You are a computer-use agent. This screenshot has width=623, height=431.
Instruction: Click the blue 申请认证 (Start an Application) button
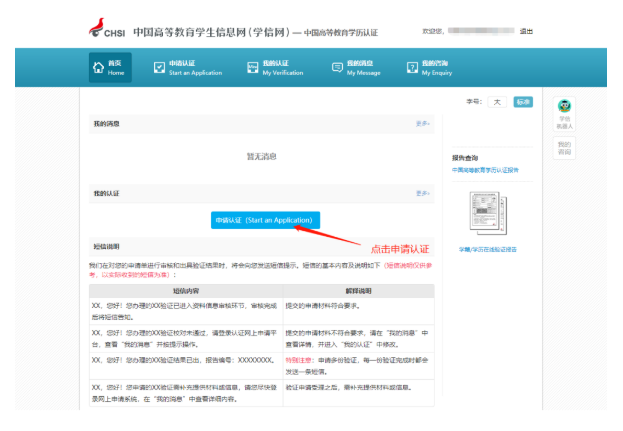(x=265, y=220)
